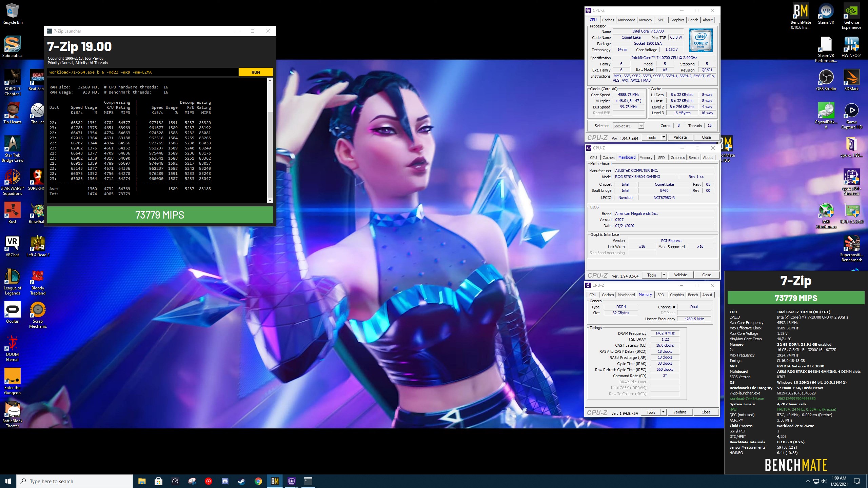Viewport: 868px width, 488px height.
Task: Open Microsoft Store from the taskbar
Action: pos(159,481)
